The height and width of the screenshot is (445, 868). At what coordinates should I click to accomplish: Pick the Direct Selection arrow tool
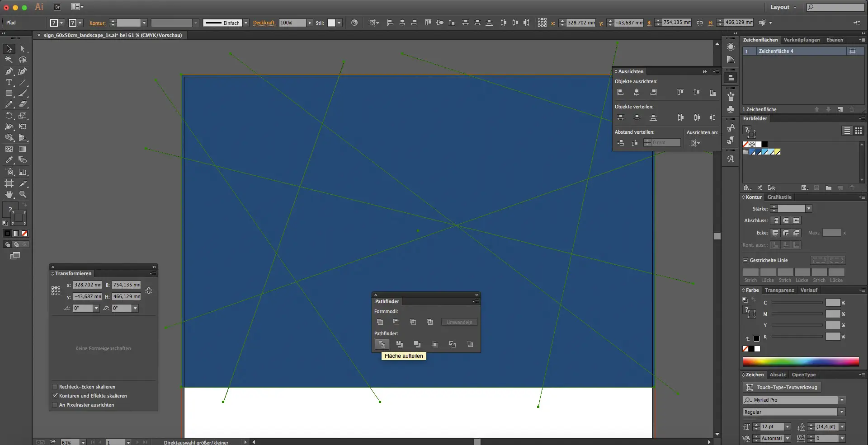23,49
